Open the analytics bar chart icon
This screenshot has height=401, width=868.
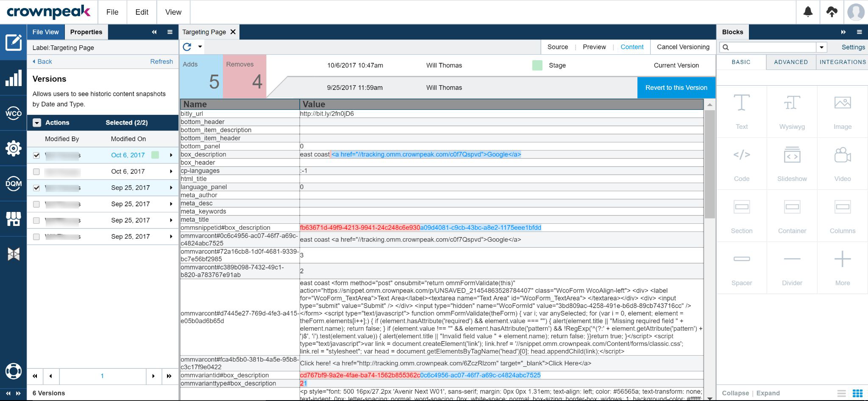[14, 78]
